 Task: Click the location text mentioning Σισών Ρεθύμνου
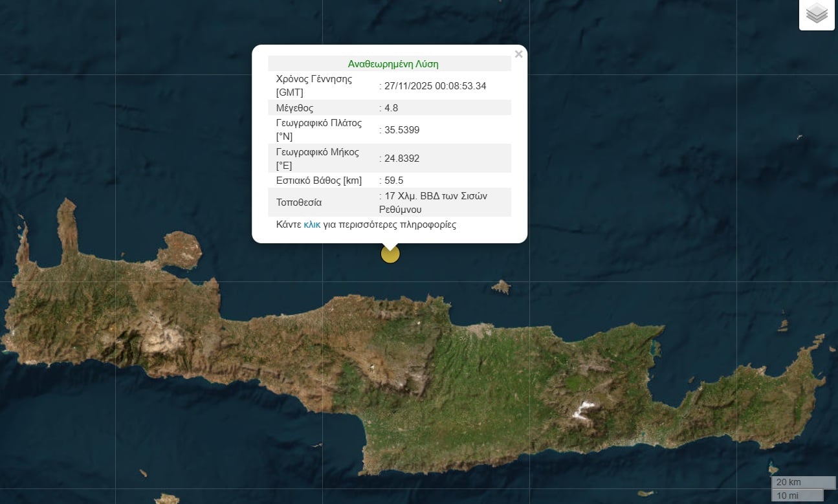tap(432, 202)
